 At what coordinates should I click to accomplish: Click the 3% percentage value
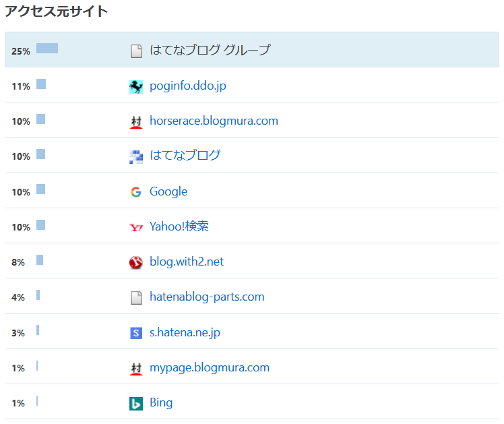click(x=18, y=333)
